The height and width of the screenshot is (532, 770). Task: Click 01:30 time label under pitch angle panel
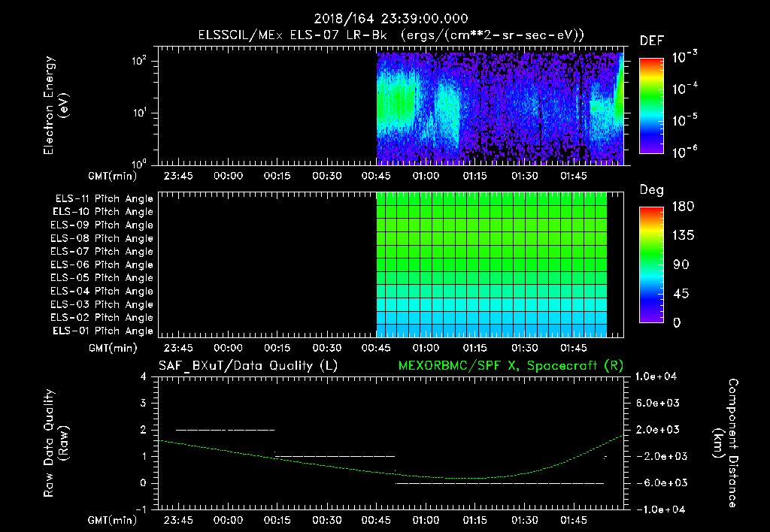point(524,348)
